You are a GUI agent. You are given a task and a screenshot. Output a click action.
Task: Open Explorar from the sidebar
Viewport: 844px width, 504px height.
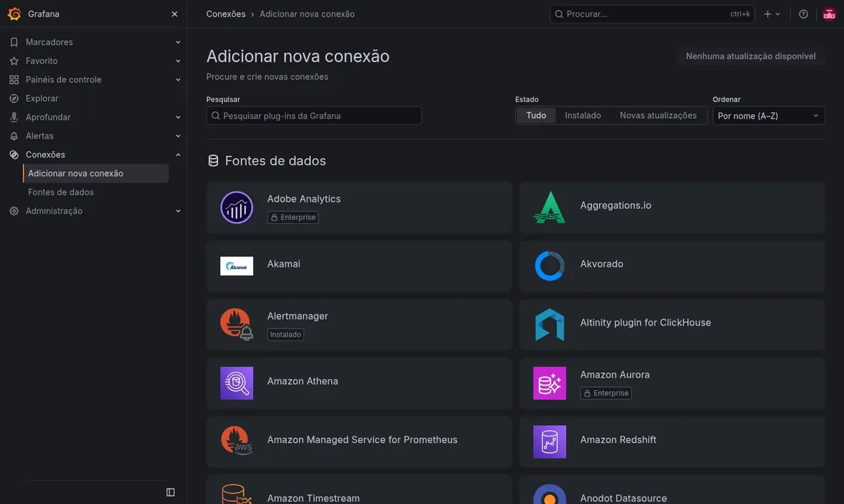(x=42, y=98)
